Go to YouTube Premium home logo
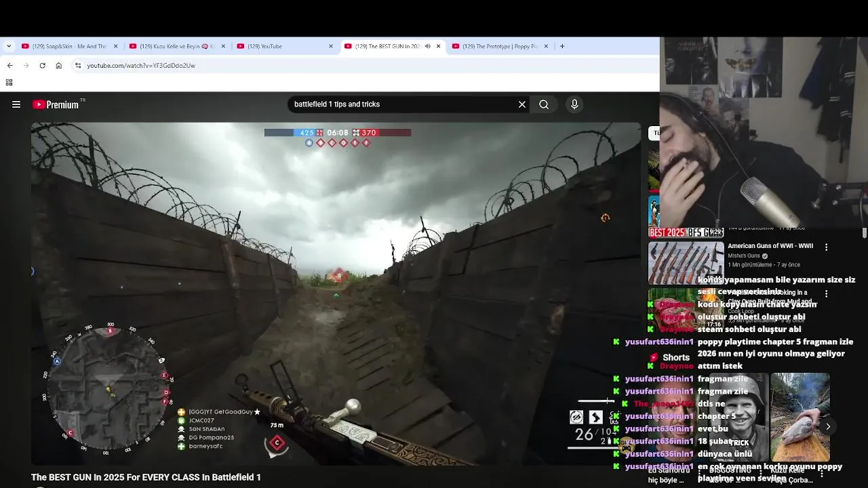 pyautogui.click(x=56, y=104)
